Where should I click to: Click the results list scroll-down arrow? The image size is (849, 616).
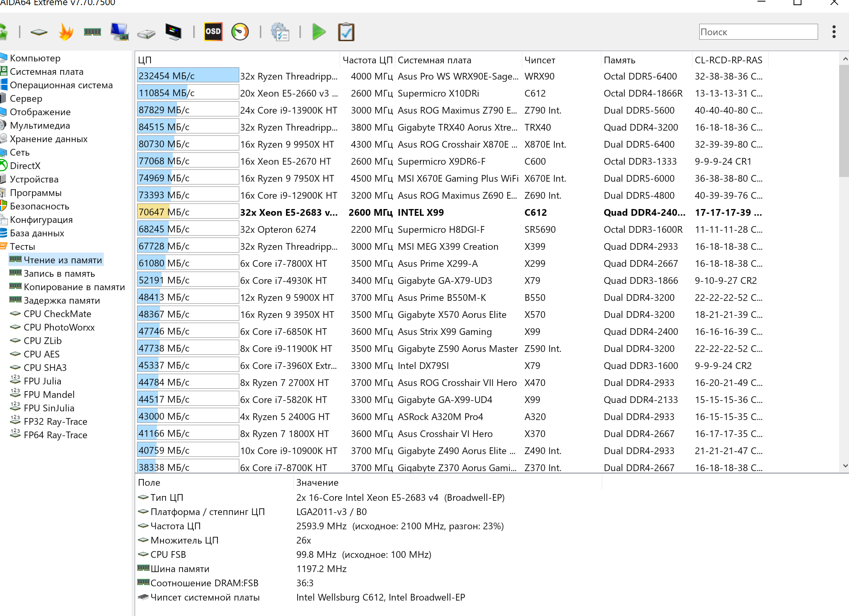(x=845, y=466)
